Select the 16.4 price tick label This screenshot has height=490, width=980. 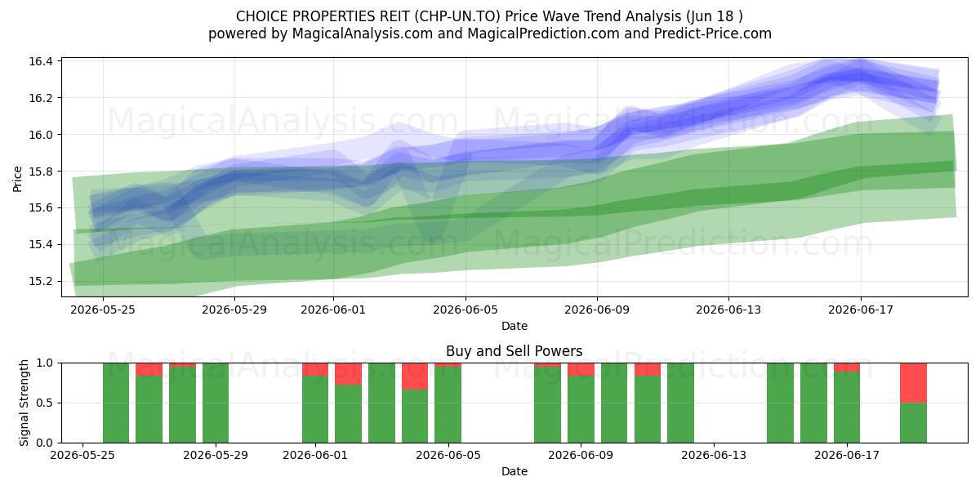(x=42, y=61)
